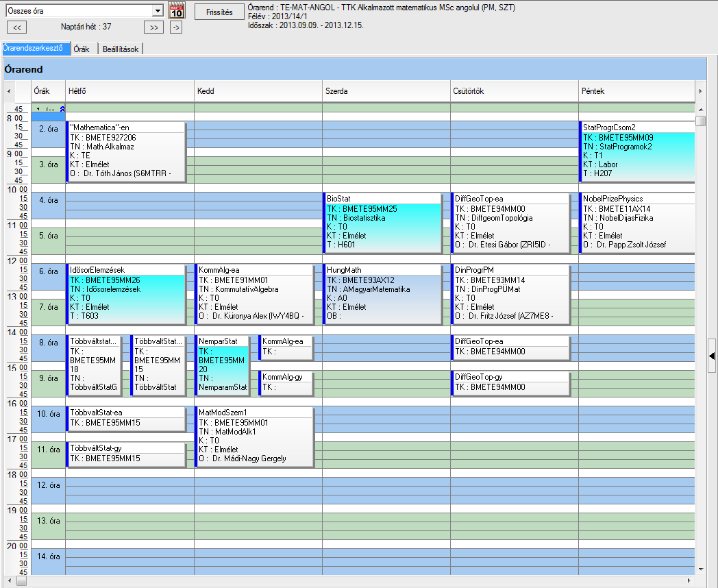Switch to the Órarendszerkesztő tab
Viewport: 718px width, 588px height.
36,48
